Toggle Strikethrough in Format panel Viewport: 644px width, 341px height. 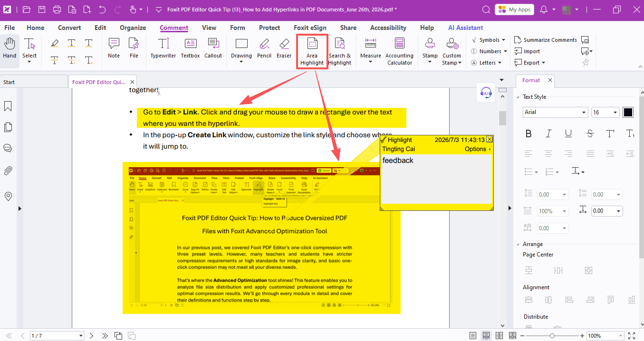(x=590, y=133)
